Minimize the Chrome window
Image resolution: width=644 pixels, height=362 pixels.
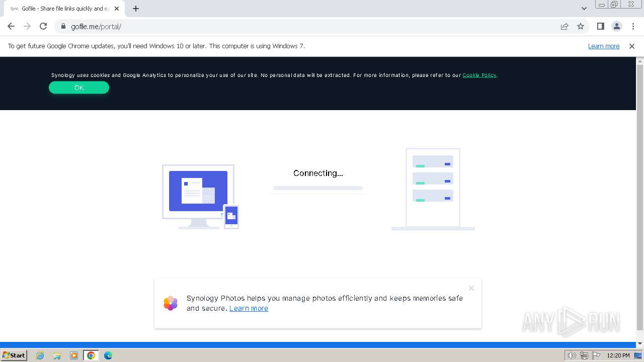602,5
